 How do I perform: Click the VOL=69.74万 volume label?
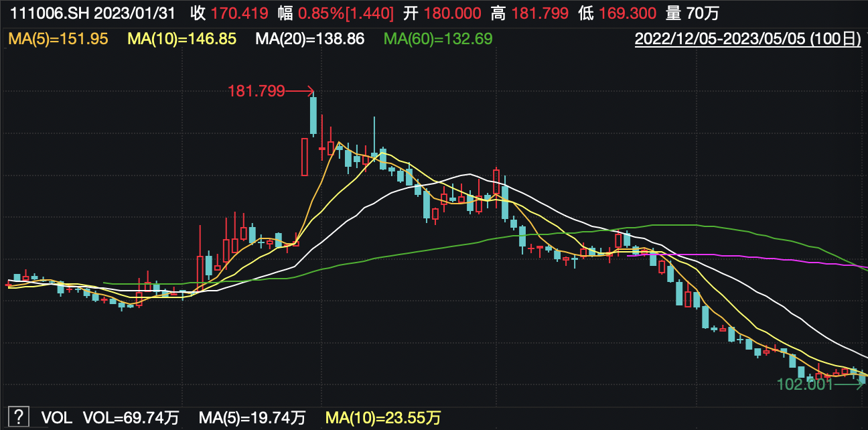coord(131,419)
